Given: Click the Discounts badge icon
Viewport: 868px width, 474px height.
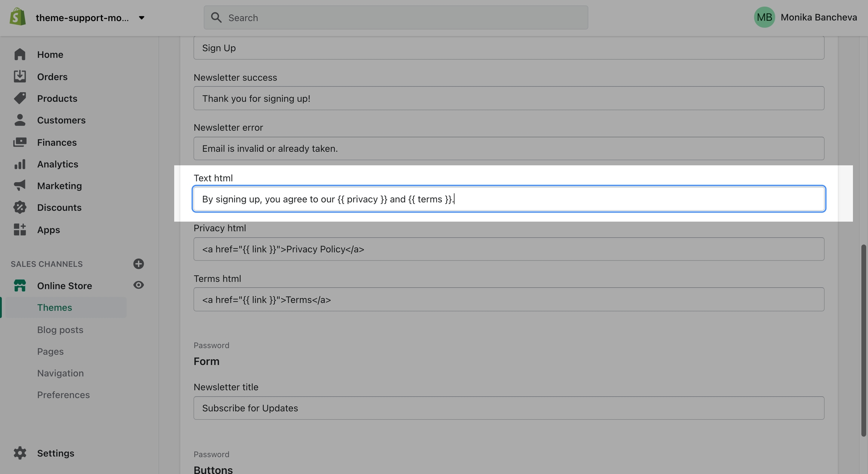Looking at the screenshot, I should pos(20,207).
